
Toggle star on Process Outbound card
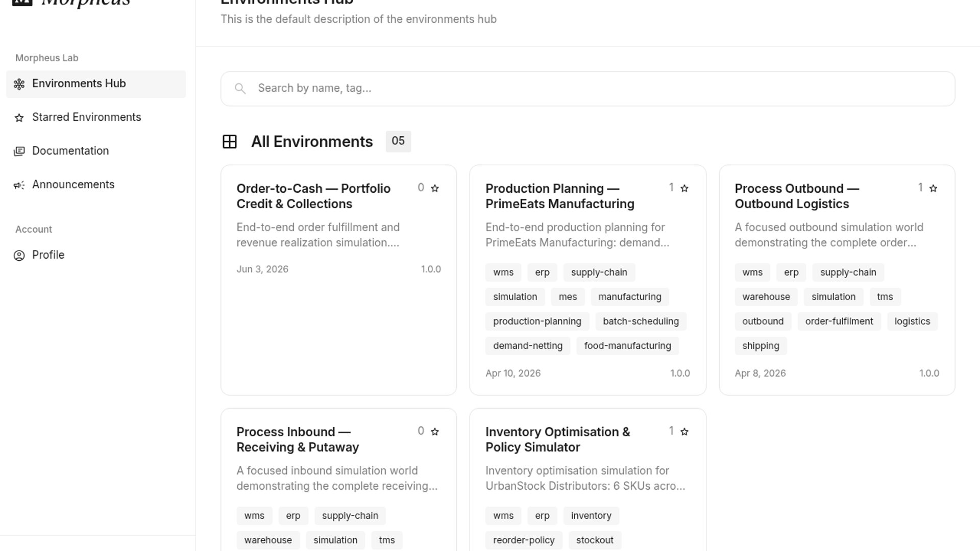[933, 188]
